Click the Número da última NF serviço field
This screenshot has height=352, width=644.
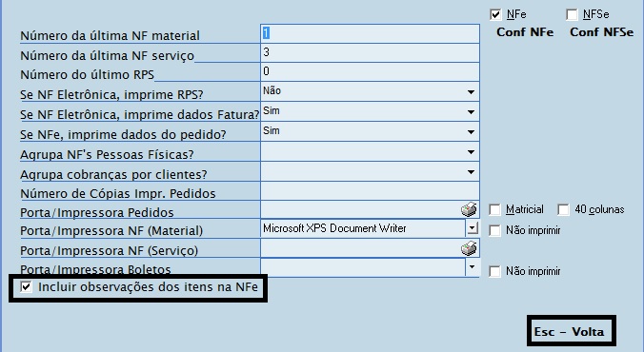click(x=370, y=52)
